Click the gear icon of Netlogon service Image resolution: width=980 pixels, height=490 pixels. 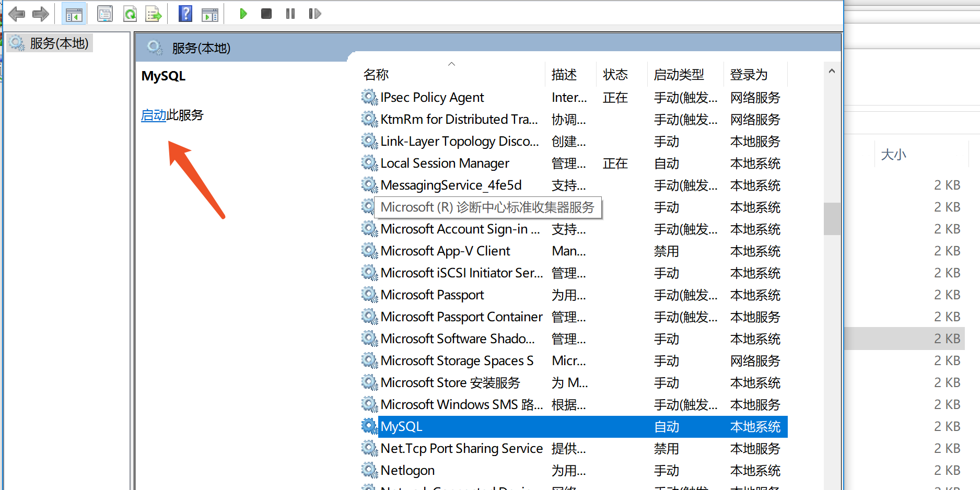(x=369, y=470)
